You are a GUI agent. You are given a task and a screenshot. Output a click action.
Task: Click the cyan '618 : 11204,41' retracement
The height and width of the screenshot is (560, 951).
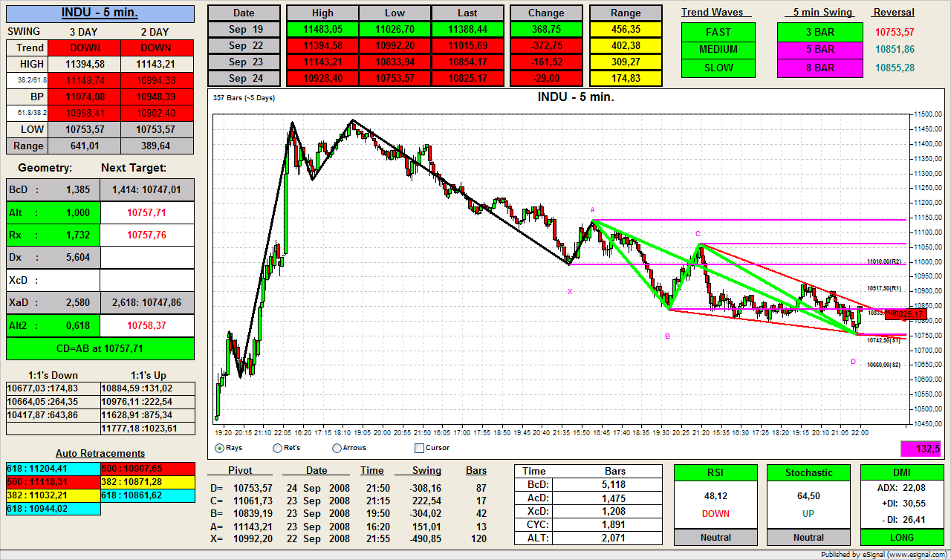tap(53, 469)
